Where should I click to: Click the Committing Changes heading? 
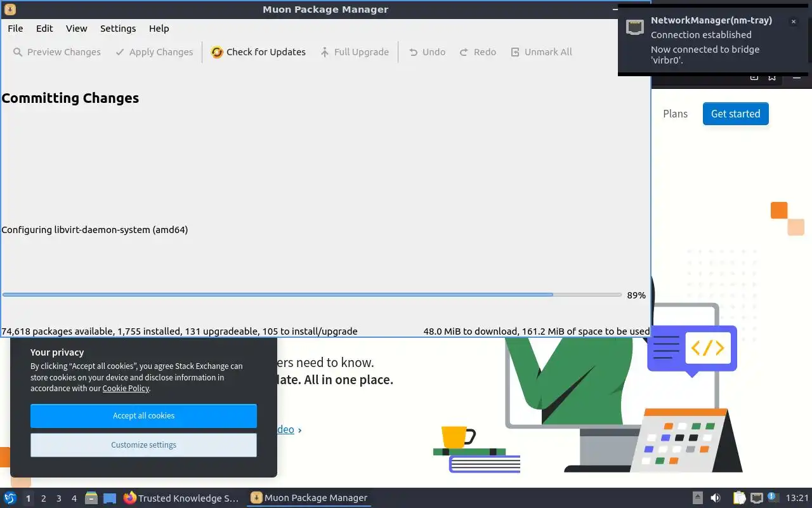click(70, 98)
